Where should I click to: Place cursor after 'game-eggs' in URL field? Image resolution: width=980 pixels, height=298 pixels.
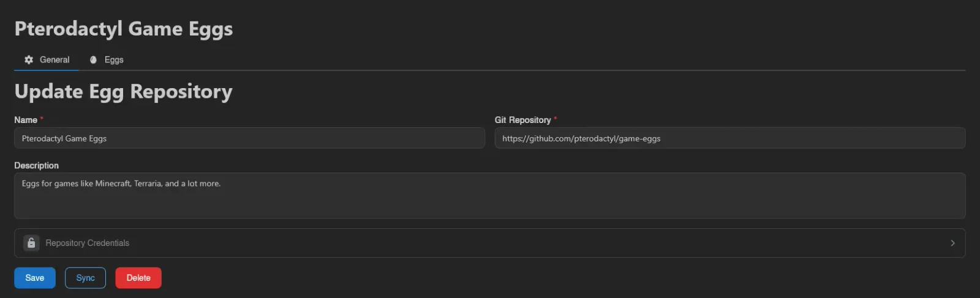click(x=662, y=139)
